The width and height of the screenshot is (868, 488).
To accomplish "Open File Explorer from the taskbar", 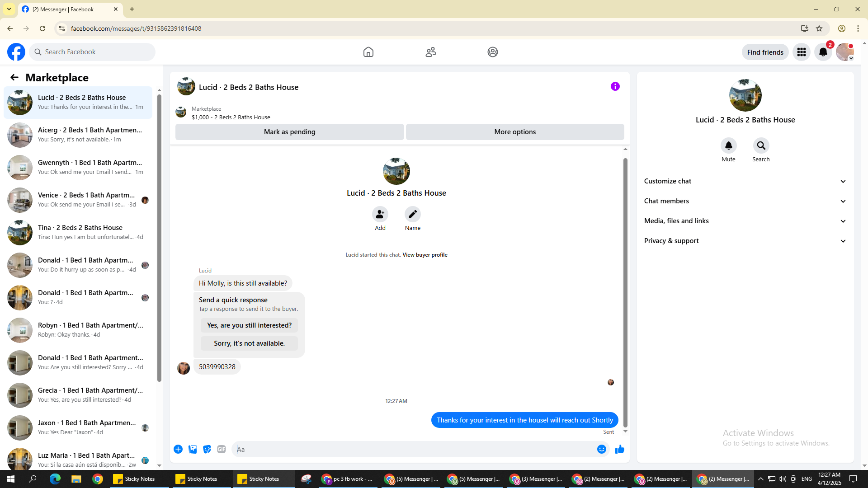I will click(x=76, y=479).
